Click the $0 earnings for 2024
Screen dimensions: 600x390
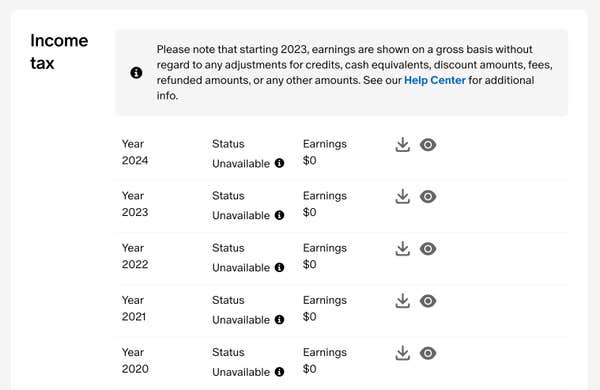pyautogui.click(x=310, y=160)
